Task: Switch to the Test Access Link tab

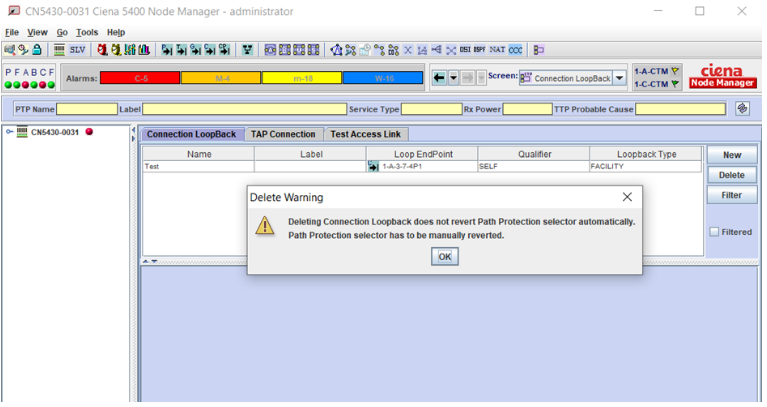Action: tap(366, 134)
